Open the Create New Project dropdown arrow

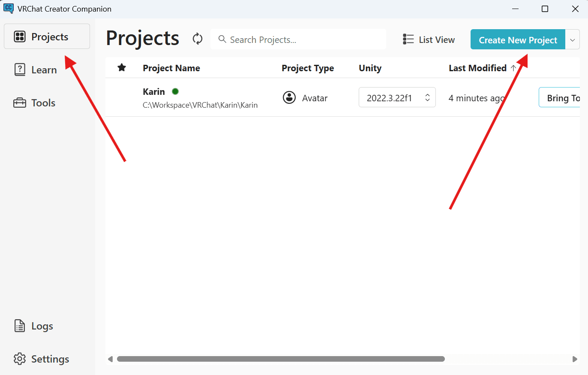573,39
